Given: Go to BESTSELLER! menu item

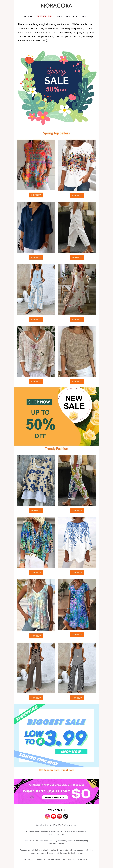Looking at the screenshot, I should 44,16.
